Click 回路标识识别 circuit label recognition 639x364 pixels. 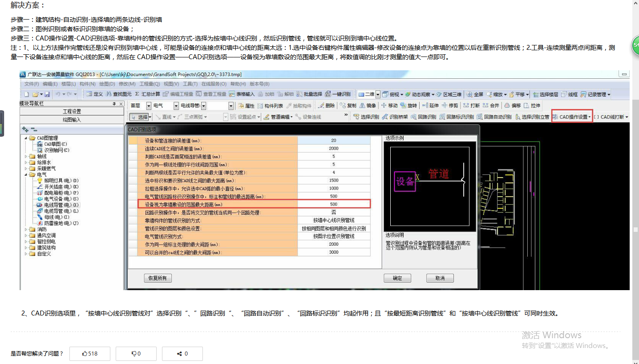(456, 117)
